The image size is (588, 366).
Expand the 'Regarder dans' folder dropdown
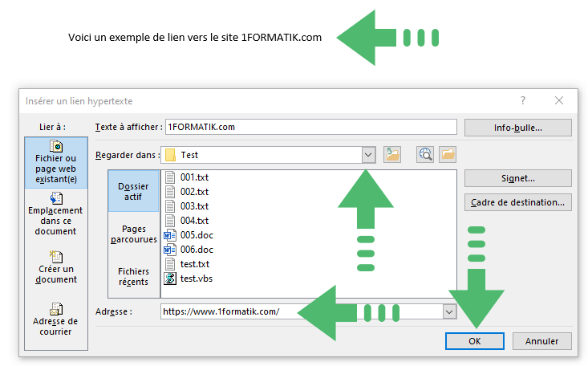pos(369,155)
